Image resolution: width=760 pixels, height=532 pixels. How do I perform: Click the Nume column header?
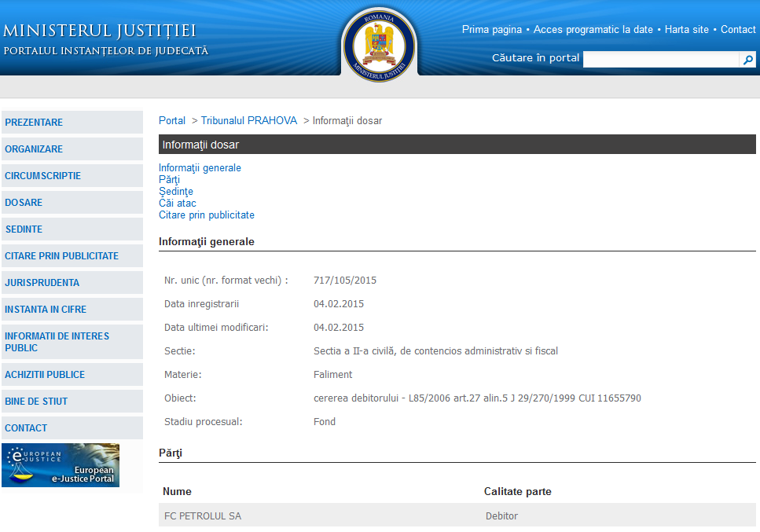pyautogui.click(x=177, y=491)
